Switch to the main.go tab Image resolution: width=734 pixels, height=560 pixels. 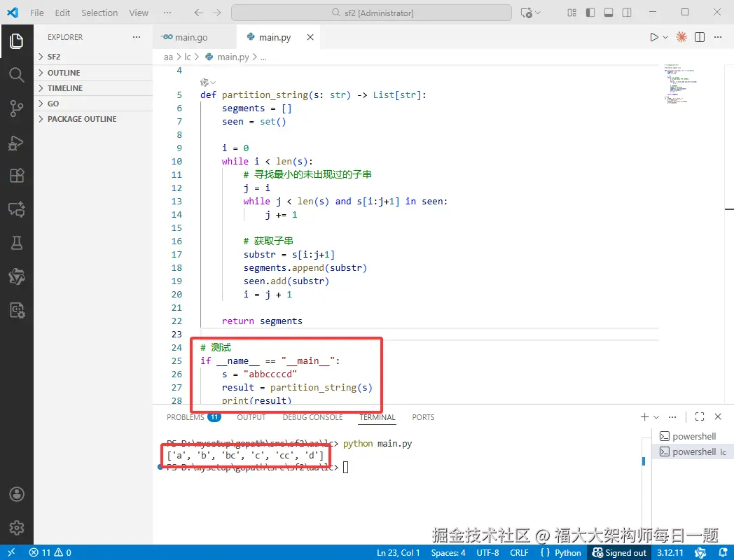pyautogui.click(x=191, y=37)
